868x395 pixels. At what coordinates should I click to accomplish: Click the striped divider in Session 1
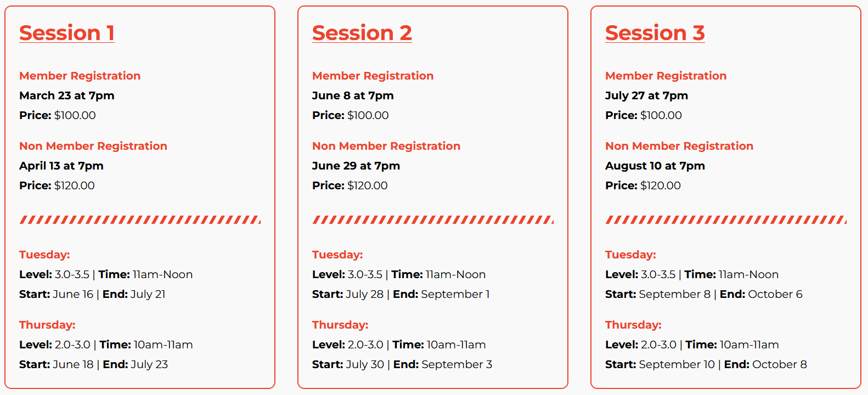coord(140,220)
